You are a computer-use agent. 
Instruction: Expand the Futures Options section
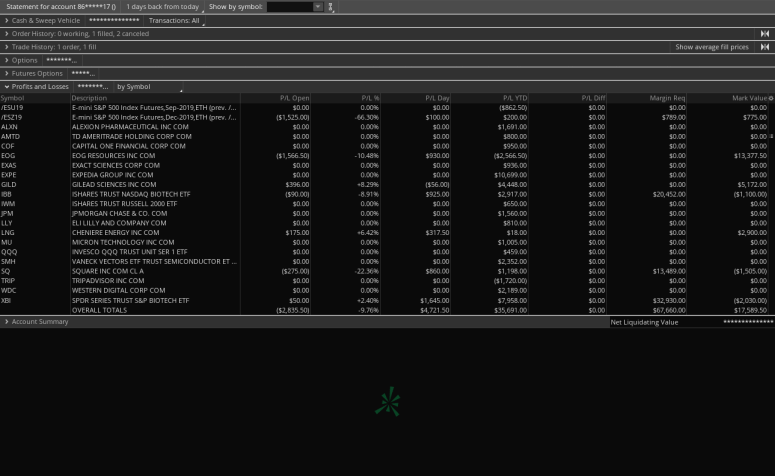point(6,73)
